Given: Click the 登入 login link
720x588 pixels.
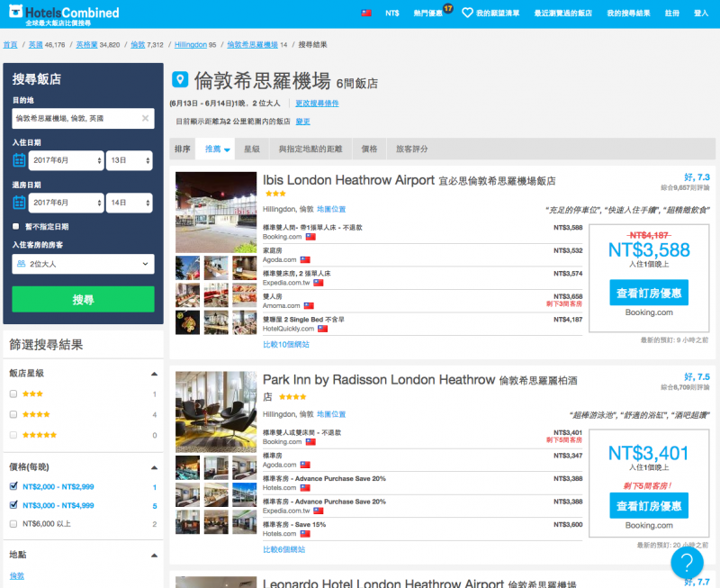Looking at the screenshot, I should 701,13.
